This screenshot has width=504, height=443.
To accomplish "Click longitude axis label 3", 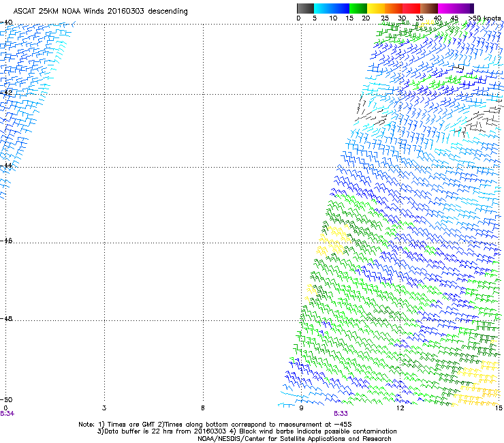I will point(104,408).
